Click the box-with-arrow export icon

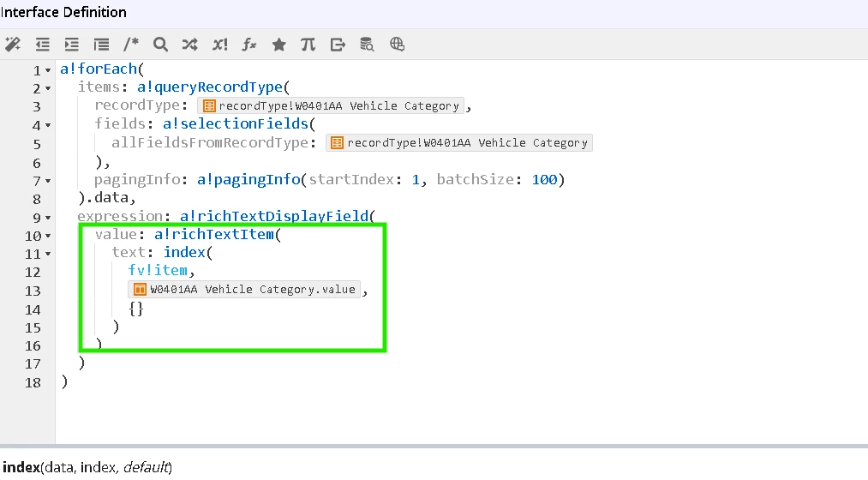click(338, 45)
